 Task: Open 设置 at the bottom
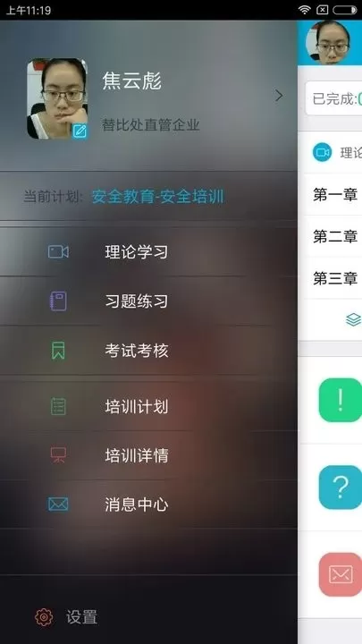(81, 617)
